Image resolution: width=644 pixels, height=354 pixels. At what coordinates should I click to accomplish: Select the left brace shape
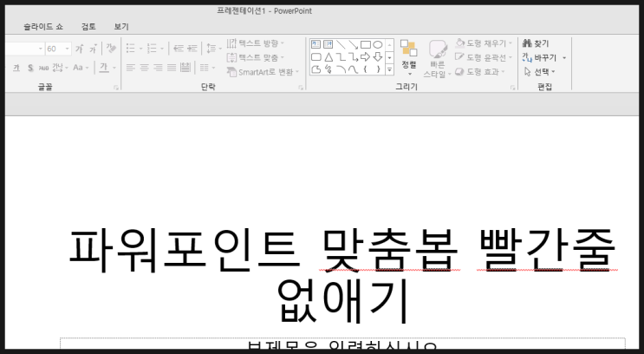[366, 69]
